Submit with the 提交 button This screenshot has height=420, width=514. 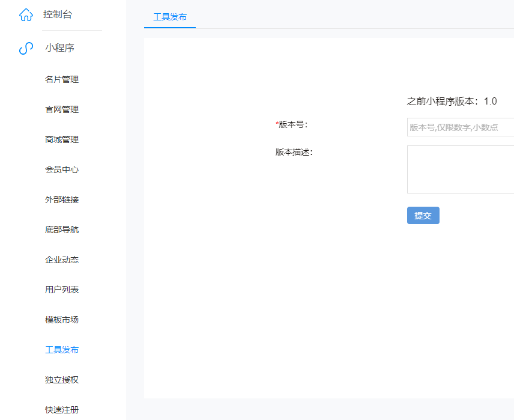423,215
